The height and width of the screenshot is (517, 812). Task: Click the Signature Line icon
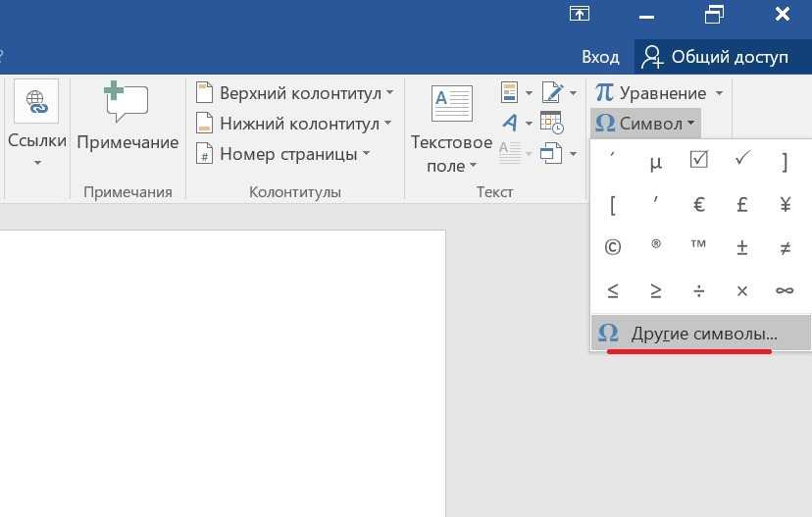coord(551,93)
